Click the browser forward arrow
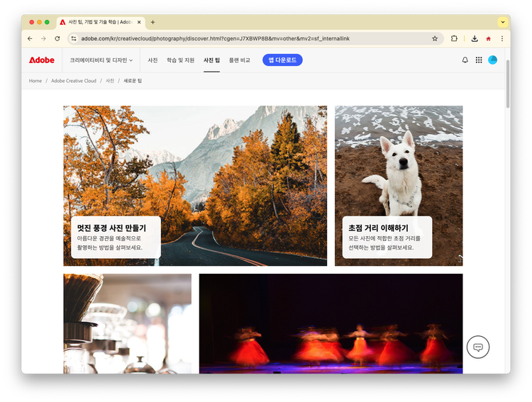The image size is (532, 402). (x=43, y=39)
